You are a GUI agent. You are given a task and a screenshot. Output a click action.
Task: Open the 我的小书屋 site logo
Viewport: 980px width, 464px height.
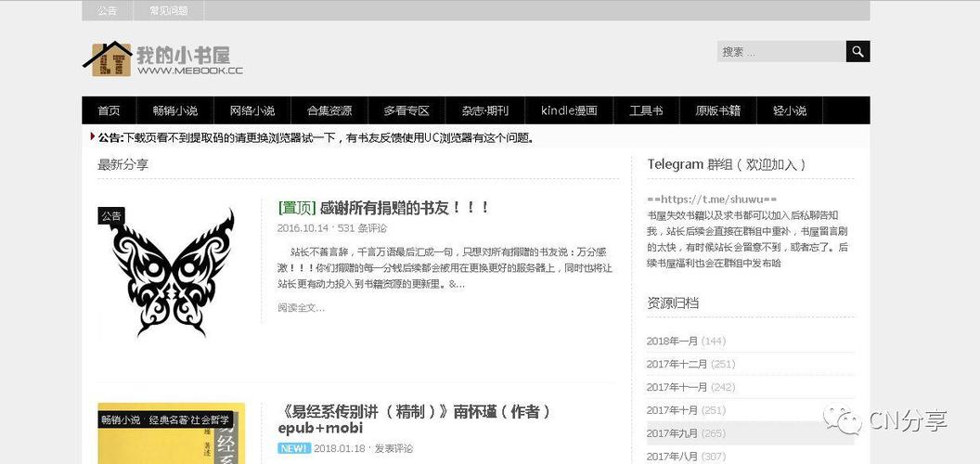pos(163,58)
